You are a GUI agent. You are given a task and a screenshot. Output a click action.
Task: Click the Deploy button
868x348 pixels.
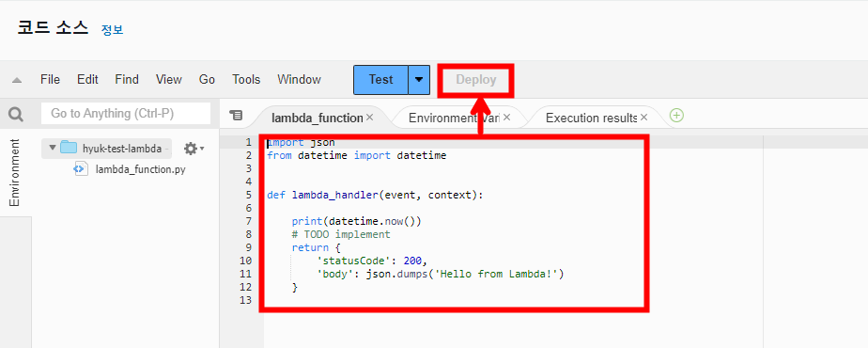(x=476, y=80)
